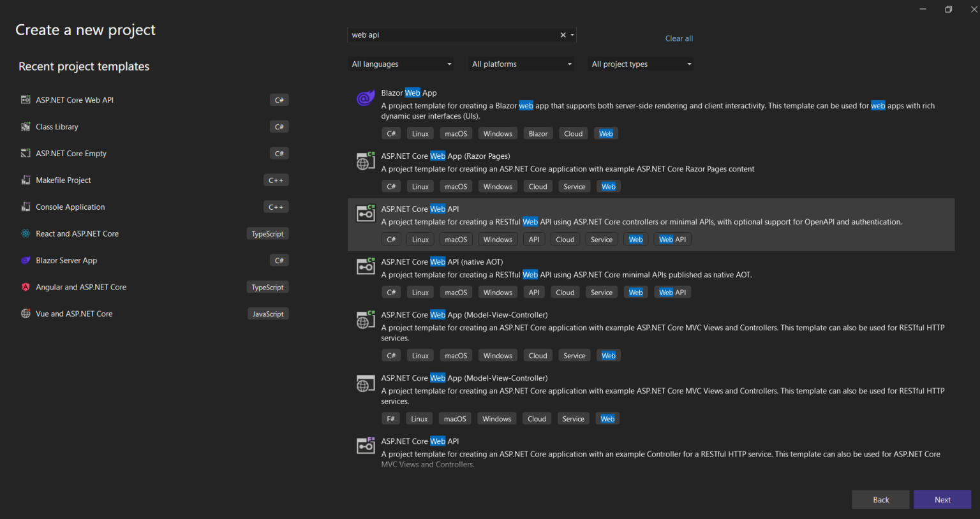This screenshot has width=980, height=519.
Task: Select the React and ASP.NET Core icon
Action: (x=26, y=233)
